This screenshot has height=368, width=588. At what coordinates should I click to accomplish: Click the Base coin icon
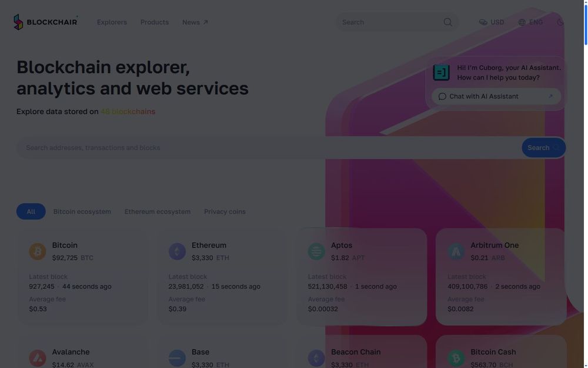tap(177, 358)
